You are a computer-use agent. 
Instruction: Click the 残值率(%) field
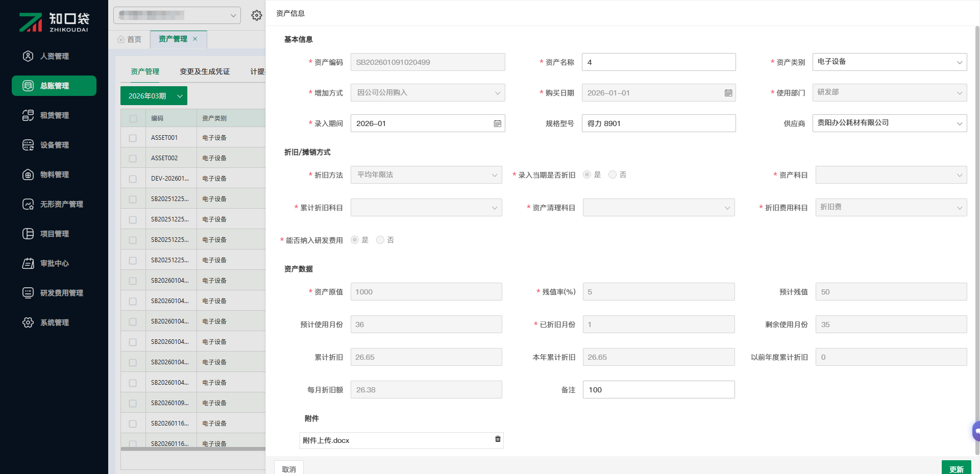[x=658, y=291]
